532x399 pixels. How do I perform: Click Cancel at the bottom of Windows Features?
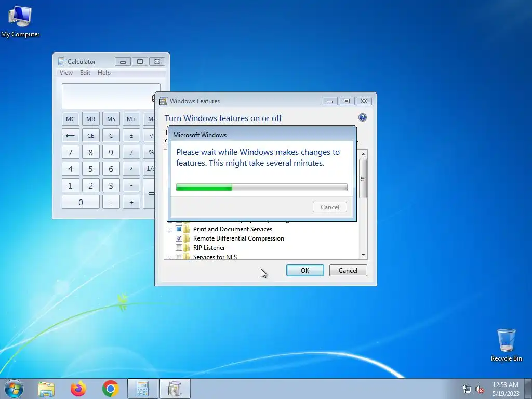(348, 270)
